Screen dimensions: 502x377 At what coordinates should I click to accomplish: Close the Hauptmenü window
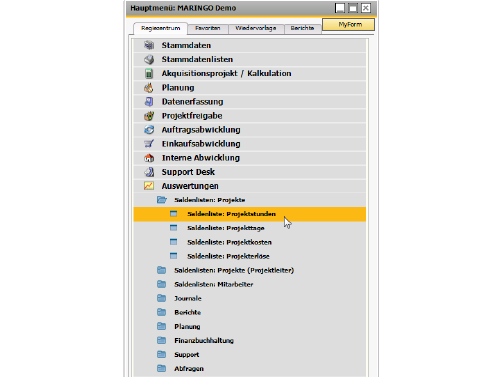coord(366,8)
